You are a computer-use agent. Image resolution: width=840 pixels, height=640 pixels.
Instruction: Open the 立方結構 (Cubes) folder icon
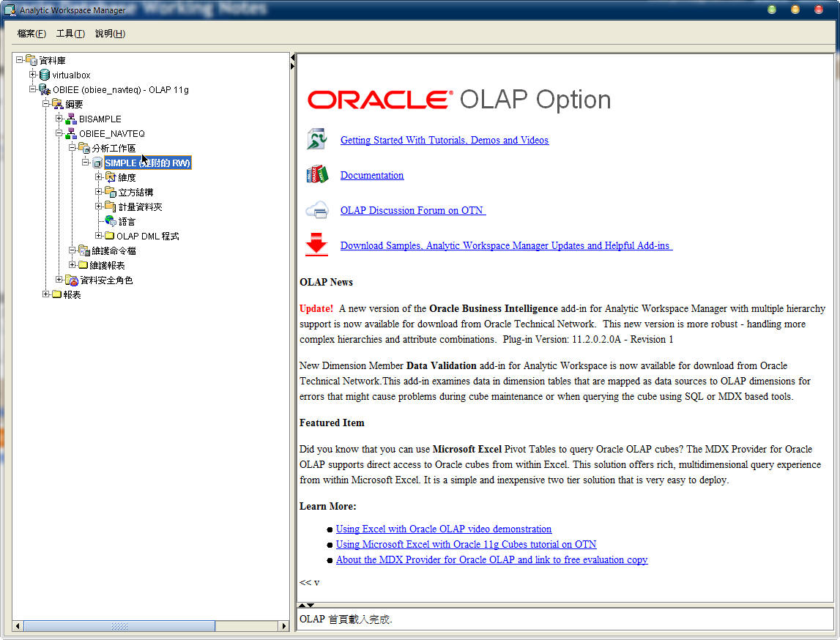click(x=108, y=191)
